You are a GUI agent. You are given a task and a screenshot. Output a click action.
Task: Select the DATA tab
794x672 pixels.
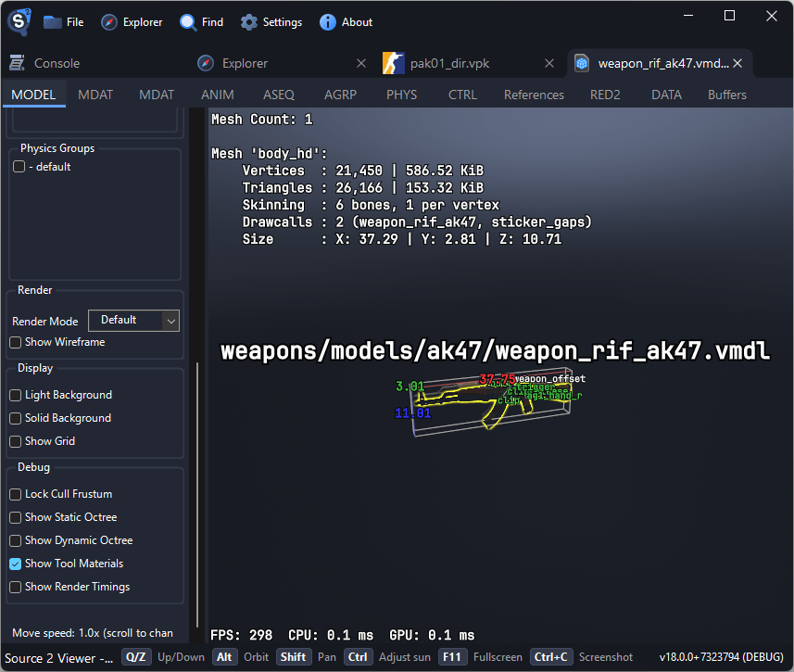tap(666, 94)
